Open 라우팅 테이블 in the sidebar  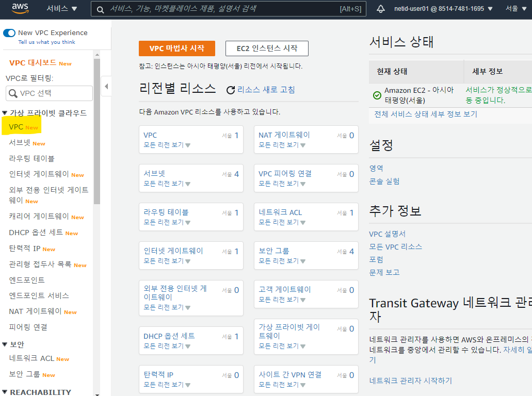[x=31, y=158]
